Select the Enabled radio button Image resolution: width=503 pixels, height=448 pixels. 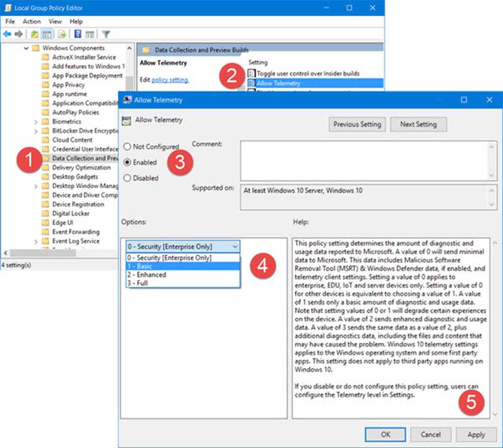tap(127, 163)
